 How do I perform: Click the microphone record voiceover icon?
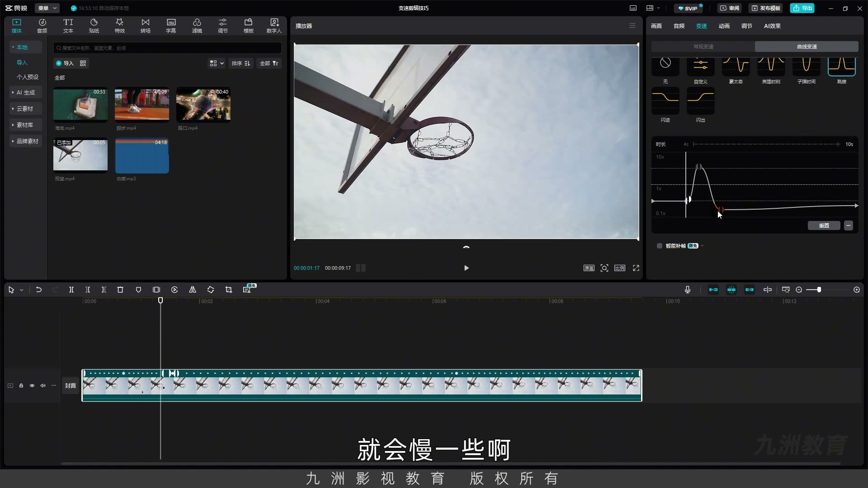click(688, 290)
